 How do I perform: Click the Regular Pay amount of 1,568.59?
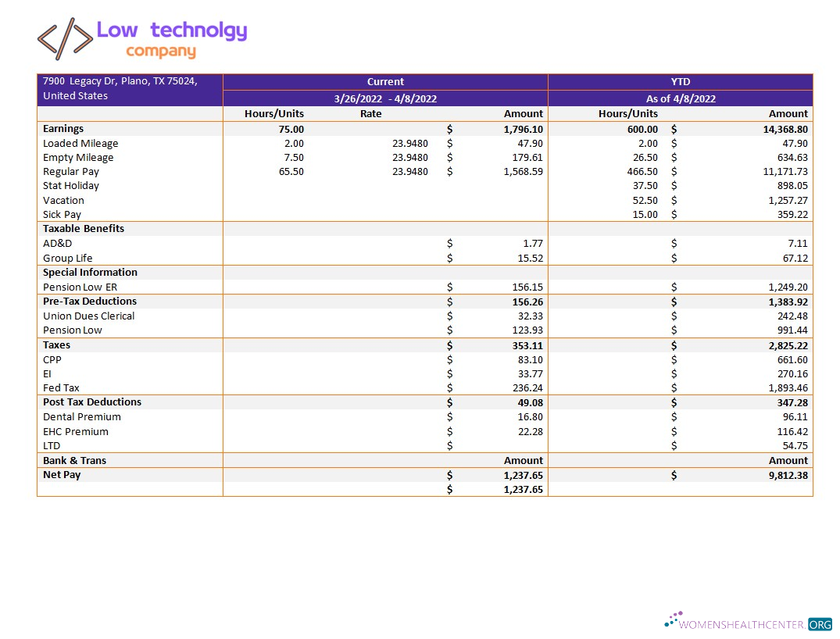point(524,171)
